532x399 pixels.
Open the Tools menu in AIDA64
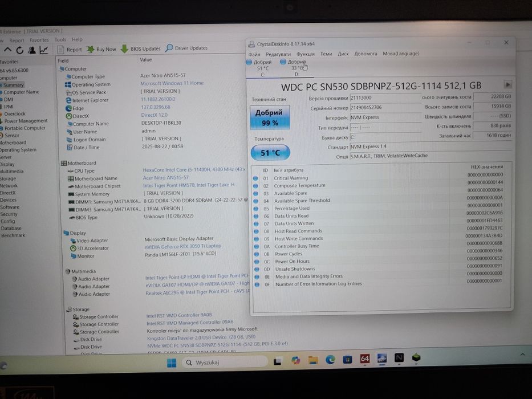click(60, 40)
